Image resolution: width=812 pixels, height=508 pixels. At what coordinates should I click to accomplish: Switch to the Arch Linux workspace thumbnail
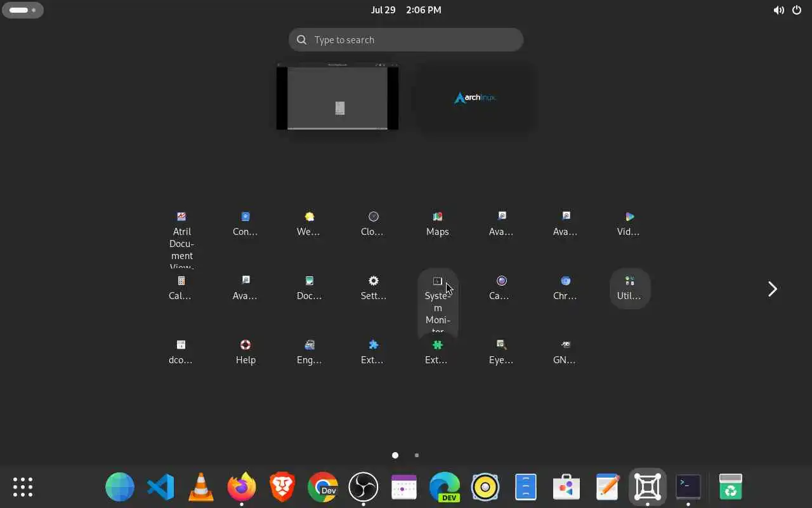pos(475,97)
